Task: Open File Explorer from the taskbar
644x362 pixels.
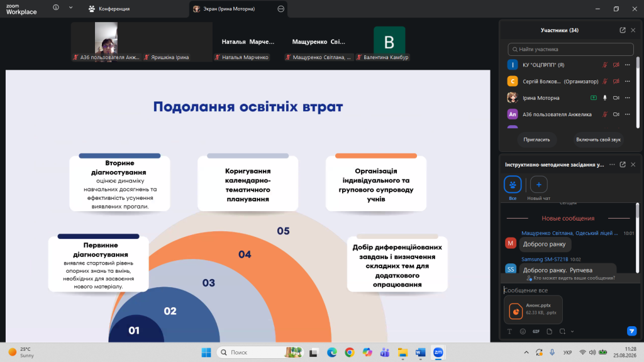Action: tap(402, 352)
